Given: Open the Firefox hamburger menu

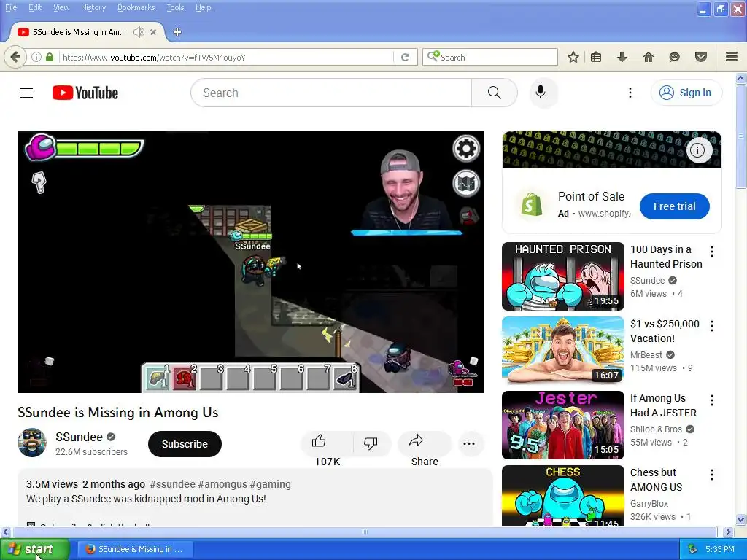Looking at the screenshot, I should [732, 57].
